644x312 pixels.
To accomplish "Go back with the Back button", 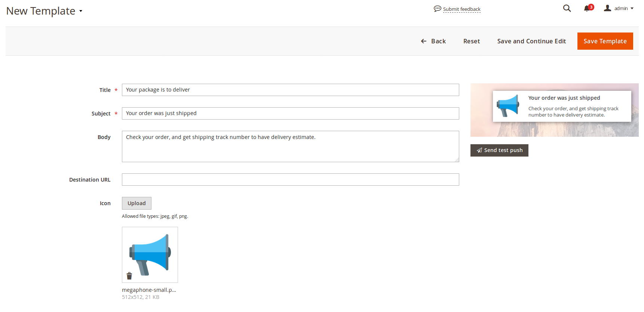I will tap(433, 41).
